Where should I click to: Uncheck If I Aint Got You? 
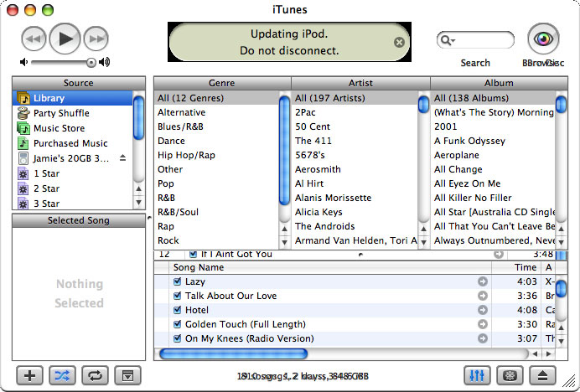193,254
